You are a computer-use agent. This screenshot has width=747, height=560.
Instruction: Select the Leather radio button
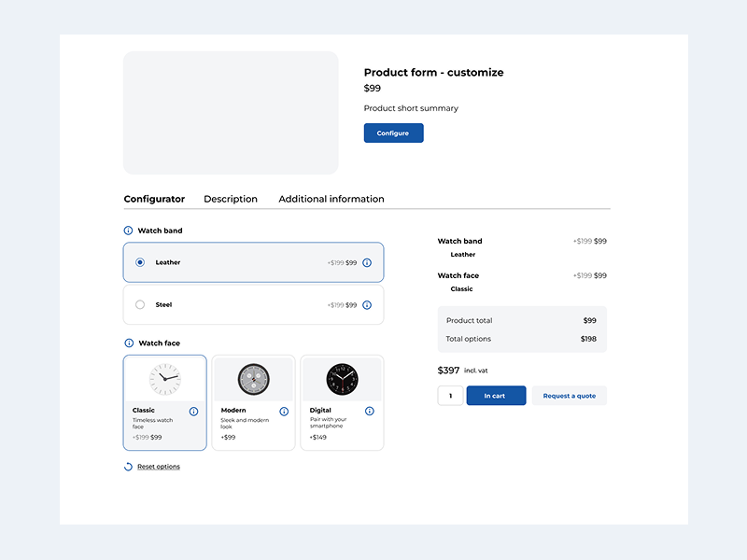point(140,262)
